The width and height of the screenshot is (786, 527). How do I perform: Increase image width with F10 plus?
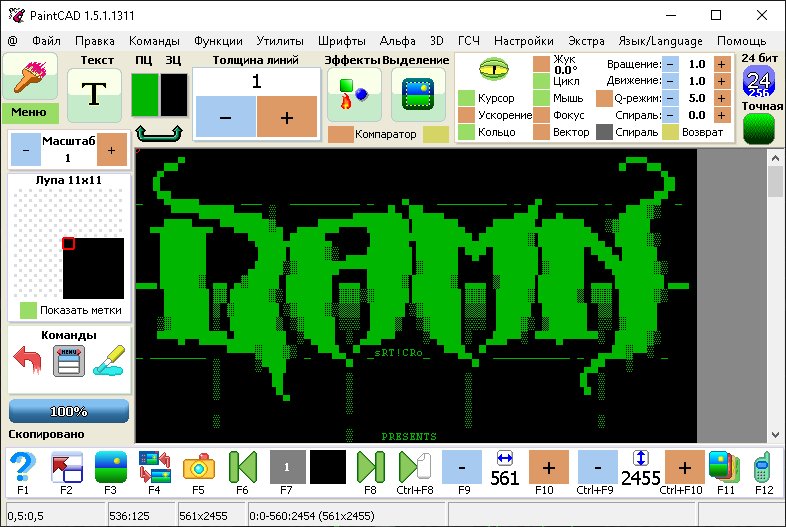point(549,467)
